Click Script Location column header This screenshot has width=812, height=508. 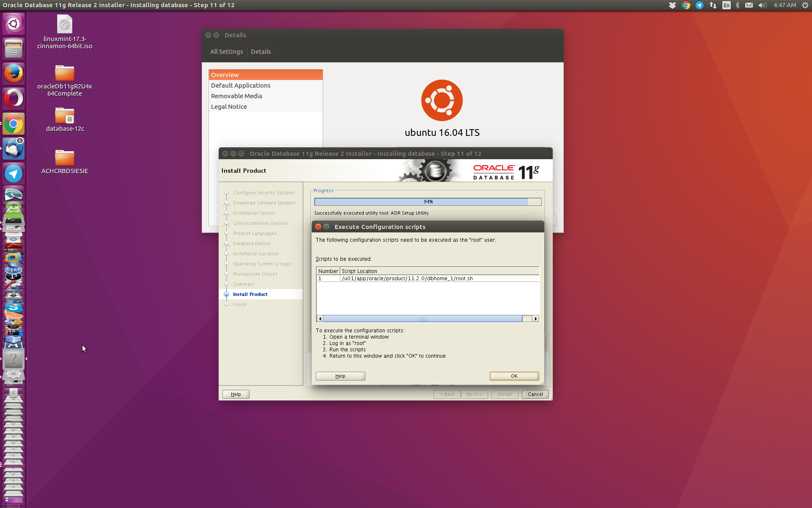point(440,271)
